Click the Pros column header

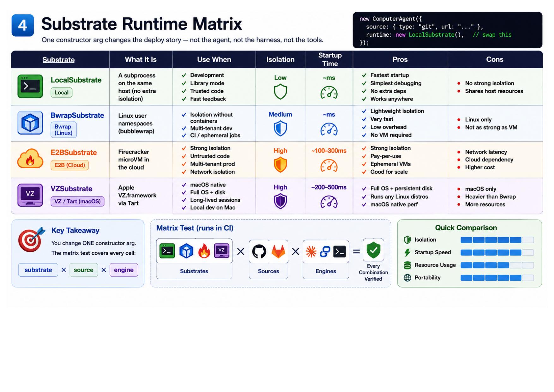(x=400, y=59)
